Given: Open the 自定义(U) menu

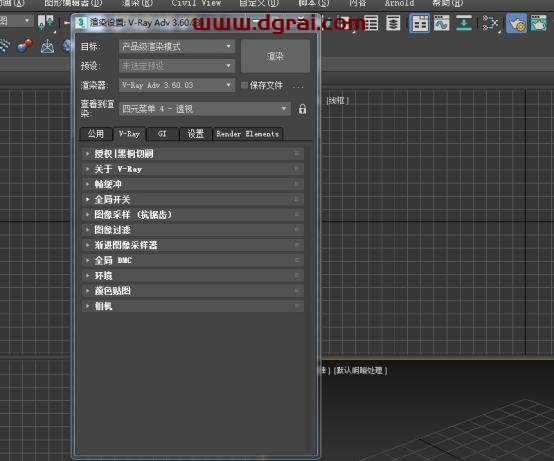Looking at the screenshot, I should 259,3.
